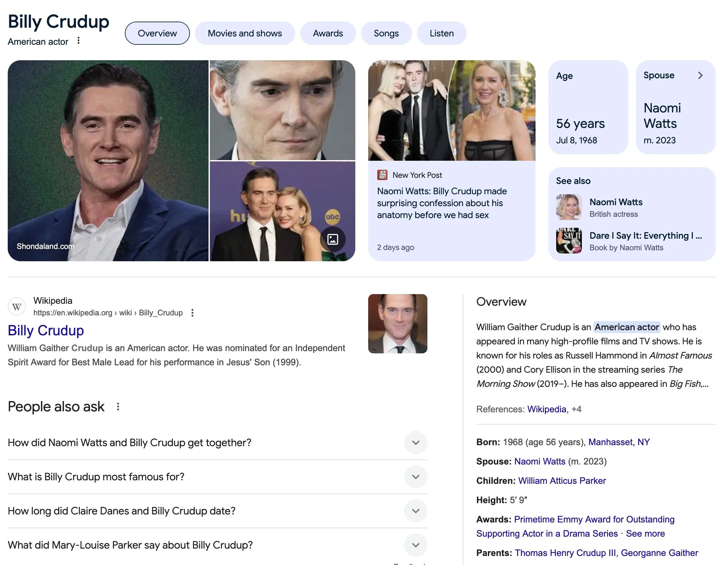Switch to Movies and shows tab
Viewport: 728px width, 565px height.
(x=245, y=34)
